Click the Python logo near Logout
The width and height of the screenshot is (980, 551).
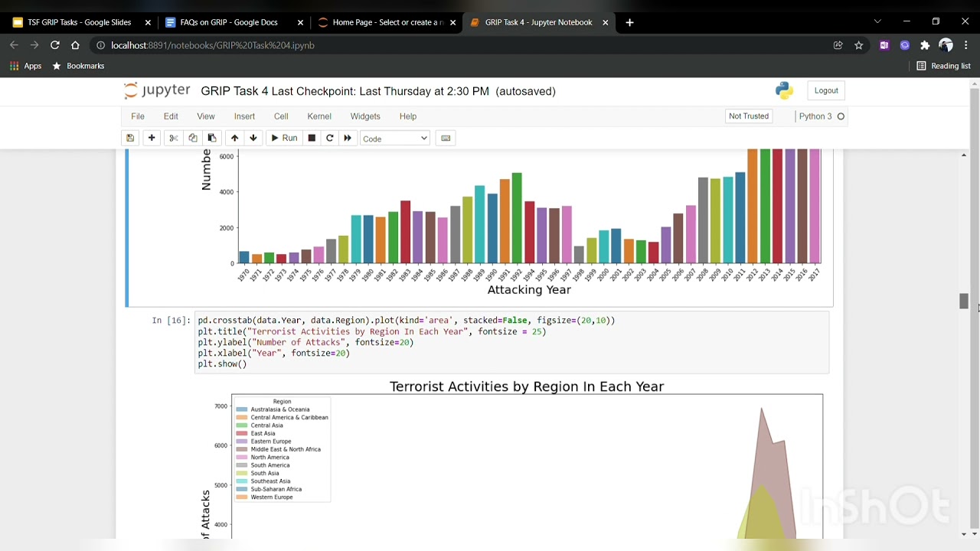[x=784, y=91]
